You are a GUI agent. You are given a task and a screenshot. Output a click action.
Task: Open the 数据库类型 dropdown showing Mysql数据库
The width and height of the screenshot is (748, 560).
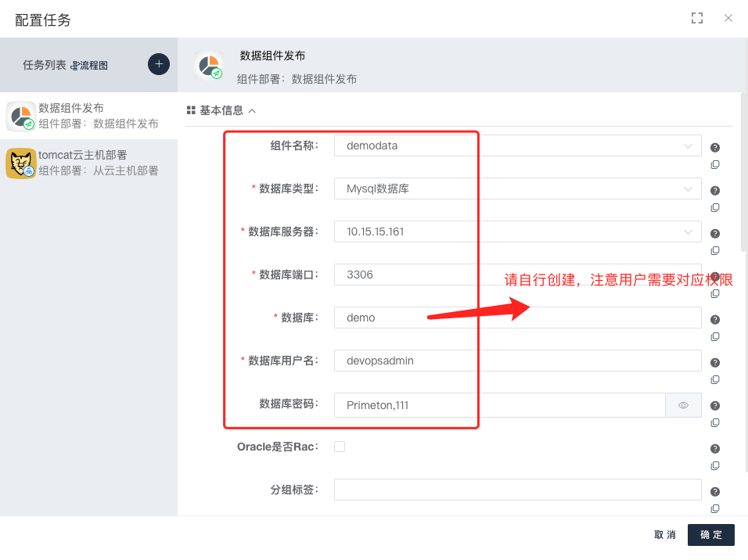517,188
